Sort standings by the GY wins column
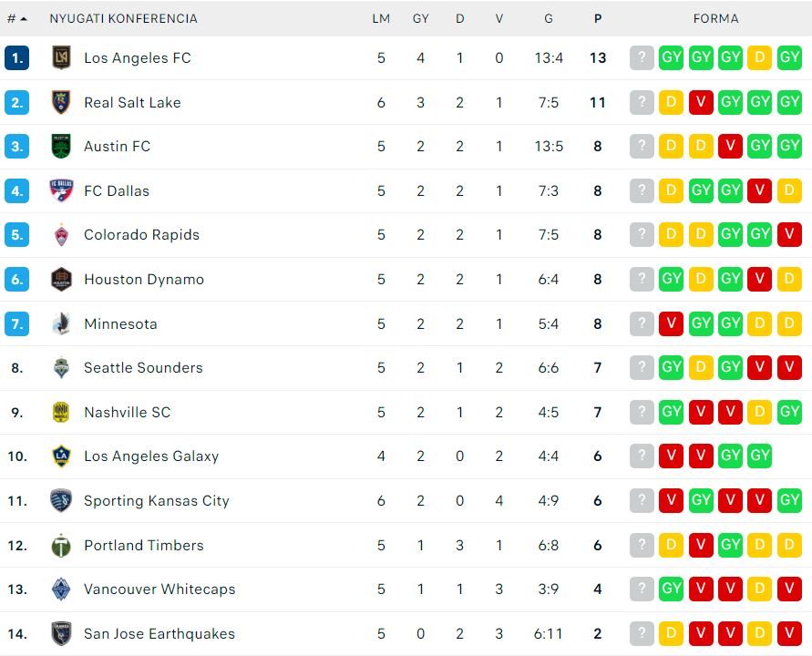 pyautogui.click(x=420, y=18)
